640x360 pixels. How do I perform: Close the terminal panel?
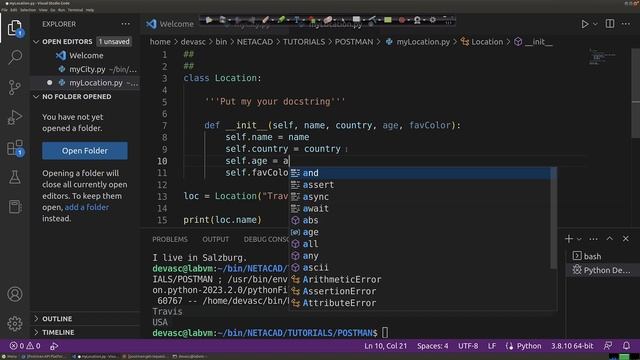point(626,239)
